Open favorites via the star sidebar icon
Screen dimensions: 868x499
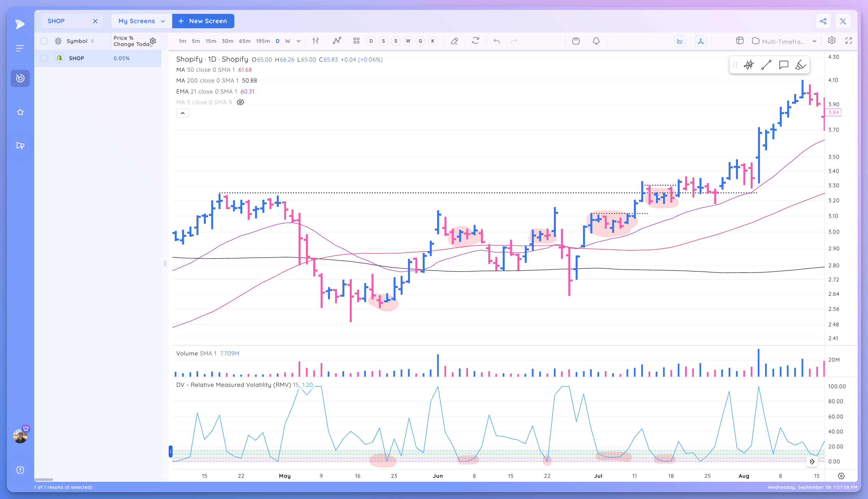pyautogui.click(x=20, y=112)
